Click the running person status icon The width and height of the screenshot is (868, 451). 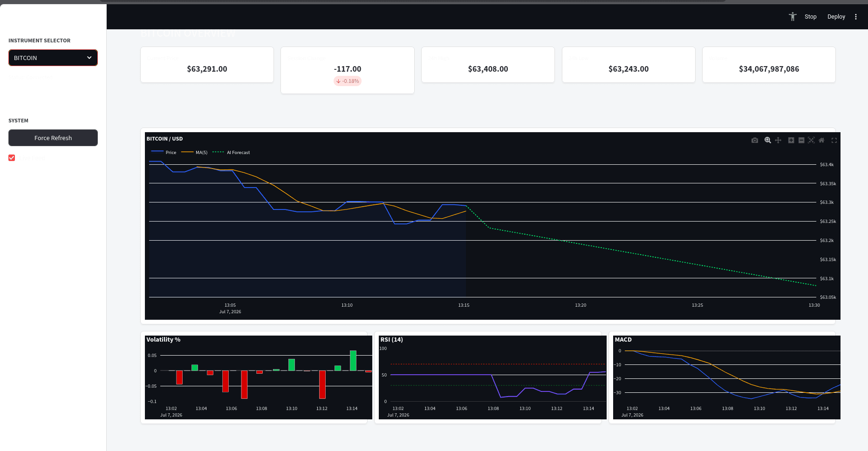tap(793, 17)
